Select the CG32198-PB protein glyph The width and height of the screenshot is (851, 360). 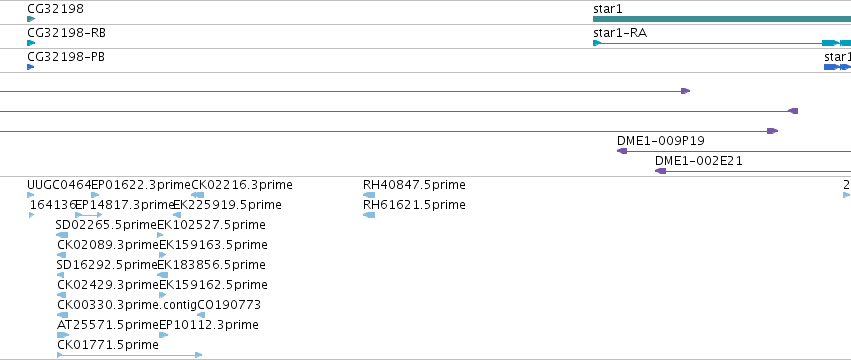point(30,67)
